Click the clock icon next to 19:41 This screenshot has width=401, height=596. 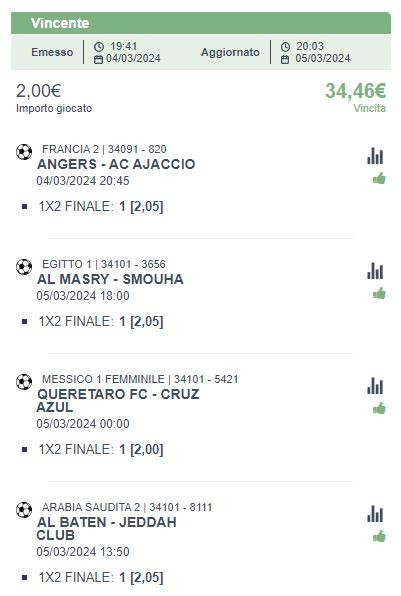(99, 47)
